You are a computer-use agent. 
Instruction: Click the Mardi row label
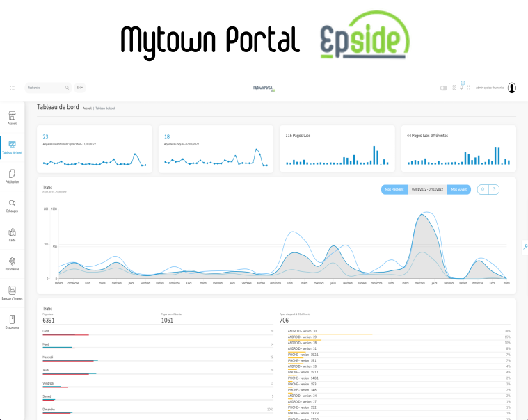46,344
